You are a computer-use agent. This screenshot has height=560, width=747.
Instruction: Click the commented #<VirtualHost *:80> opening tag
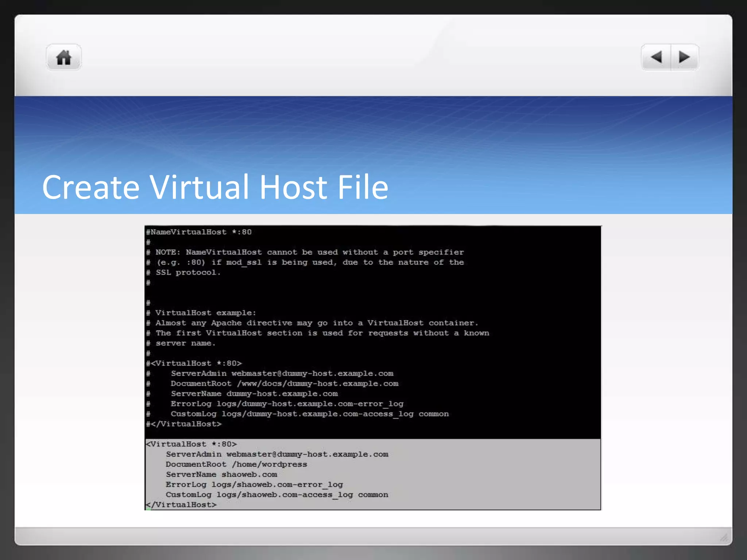194,363
